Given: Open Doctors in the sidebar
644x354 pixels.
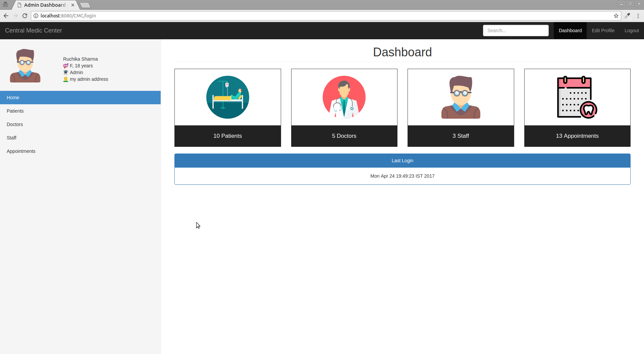Looking at the screenshot, I should tap(15, 124).
